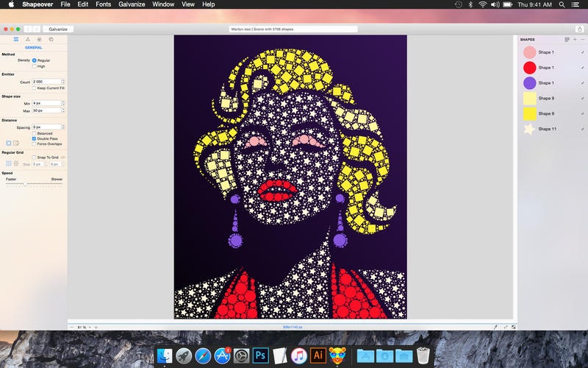Click the Spacing stepper arrows
588x368 pixels.
(x=63, y=127)
